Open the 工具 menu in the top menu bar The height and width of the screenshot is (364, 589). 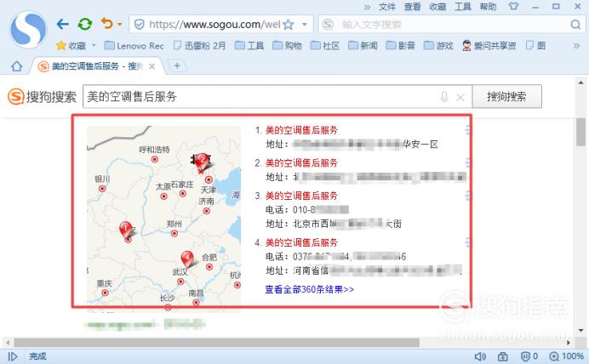coord(463,7)
